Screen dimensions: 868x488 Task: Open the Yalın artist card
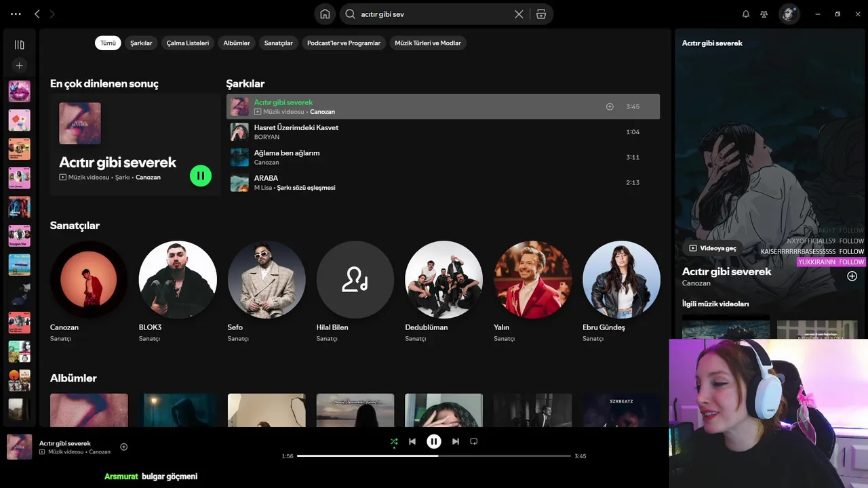pyautogui.click(x=533, y=291)
